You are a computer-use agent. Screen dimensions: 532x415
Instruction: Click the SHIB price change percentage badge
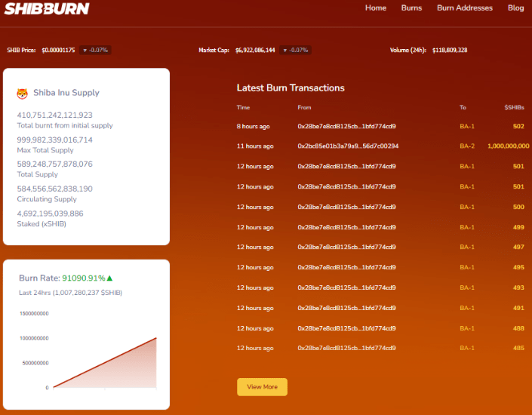click(x=94, y=50)
